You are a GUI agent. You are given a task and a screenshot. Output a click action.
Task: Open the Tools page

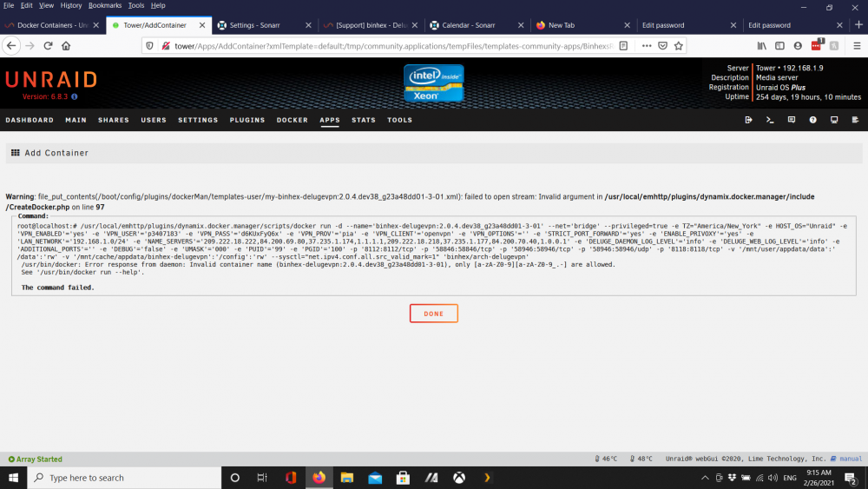(x=399, y=120)
